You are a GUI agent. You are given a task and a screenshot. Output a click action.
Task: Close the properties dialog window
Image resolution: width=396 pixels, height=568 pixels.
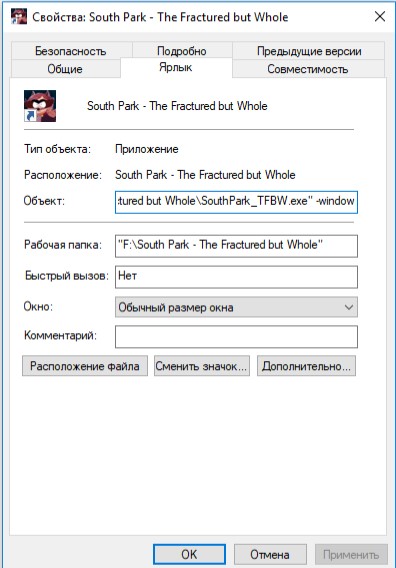(380, 17)
